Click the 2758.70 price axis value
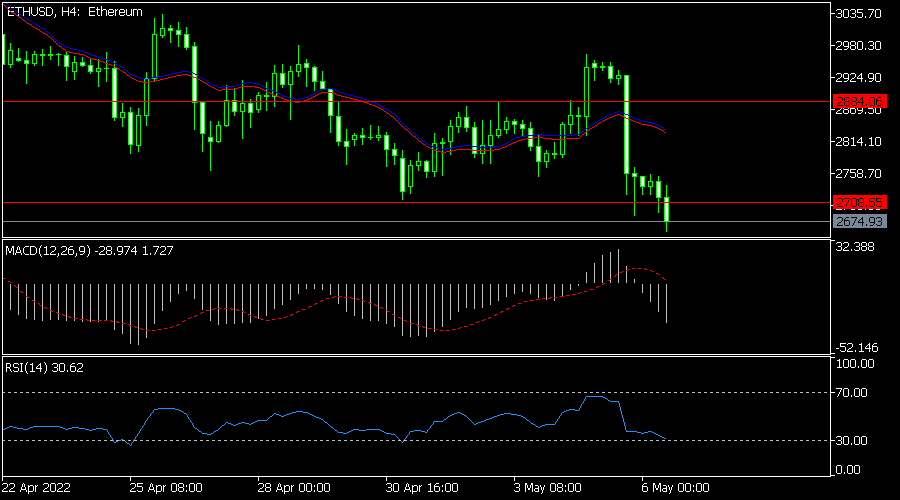Viewport: 900px width, 500px height. tap(858, 174)
